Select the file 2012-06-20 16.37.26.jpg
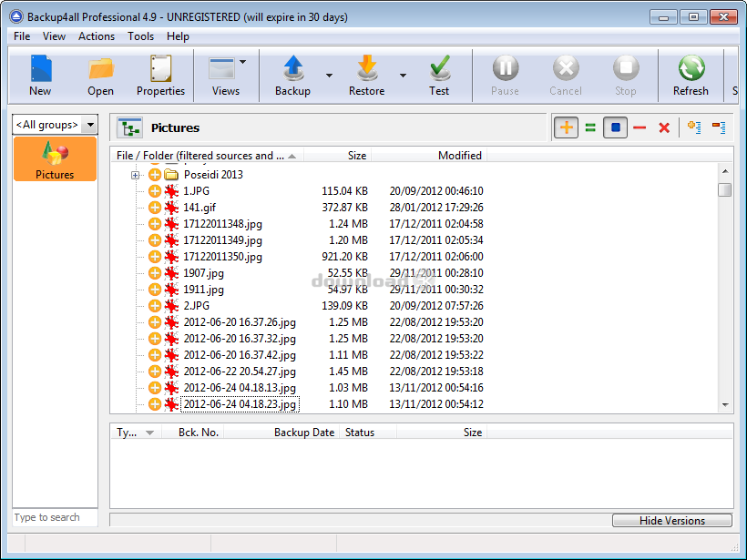This screenshot has height=560, width=747. pos(240,322)
